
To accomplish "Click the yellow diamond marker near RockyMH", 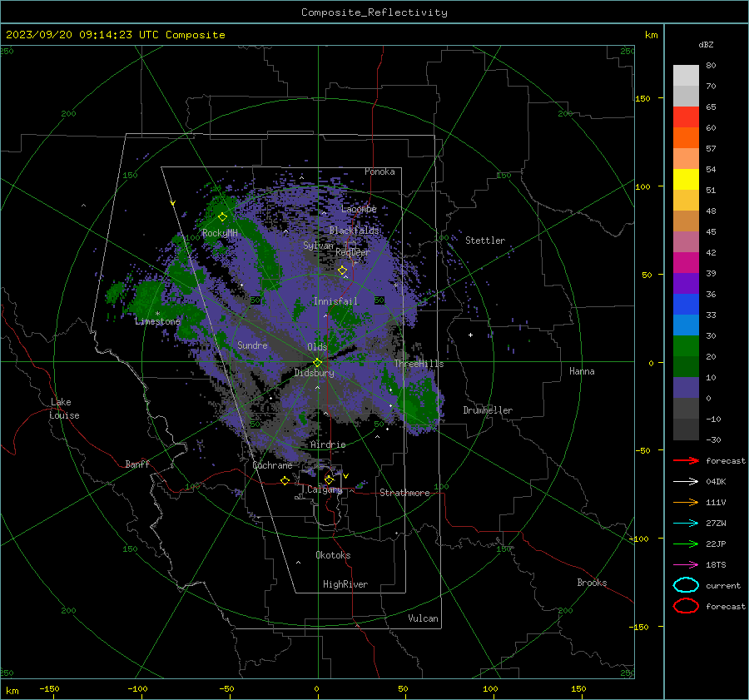I will tap(222, 217).
